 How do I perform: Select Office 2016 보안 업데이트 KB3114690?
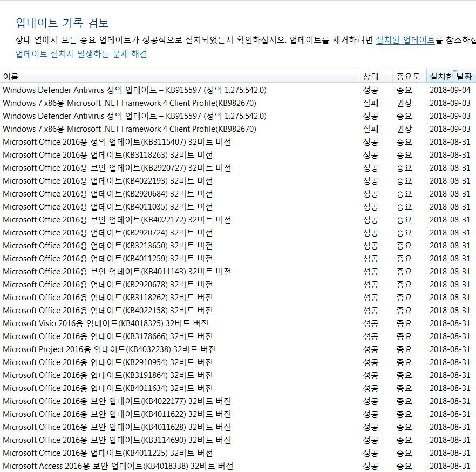click(238, 440)
